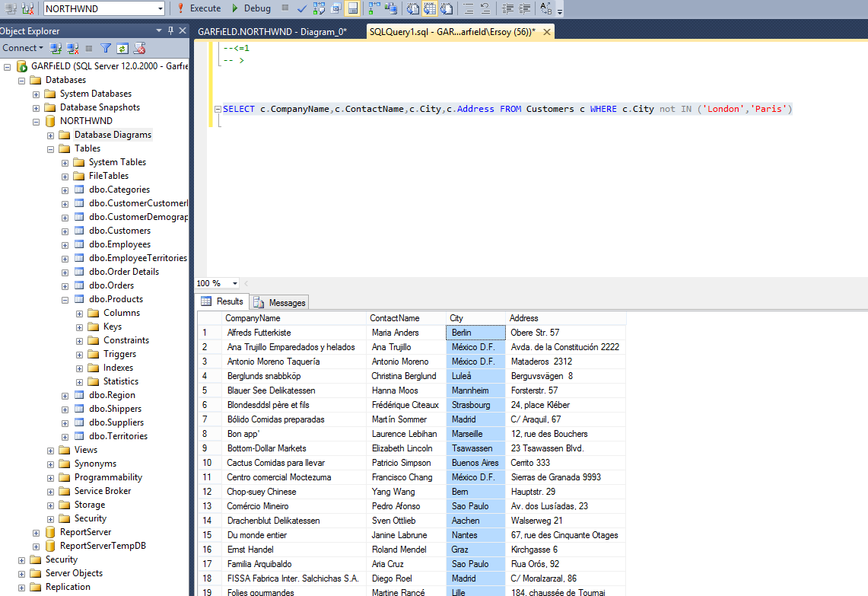The image size is (868, 596).
Task: Click the 'Berlin' city cell
Action: point(475,333)
